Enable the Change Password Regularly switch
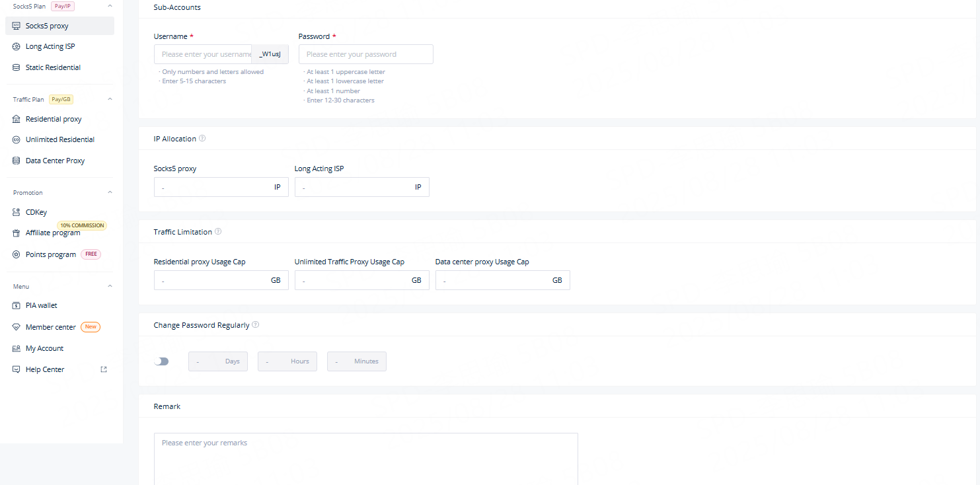 (161, 361)
